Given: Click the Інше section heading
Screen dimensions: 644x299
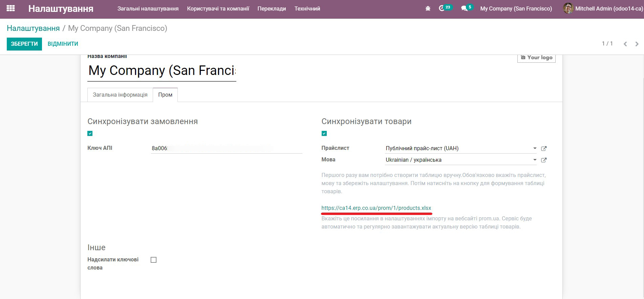Looking at the screenshot, I should pyautogui.click(x=96, y=247).
